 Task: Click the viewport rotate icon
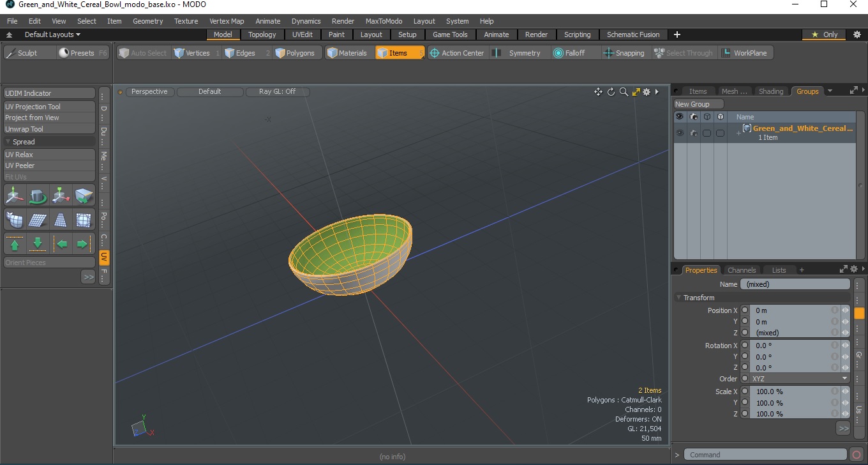pyautogui.click(x=611, y=92)
